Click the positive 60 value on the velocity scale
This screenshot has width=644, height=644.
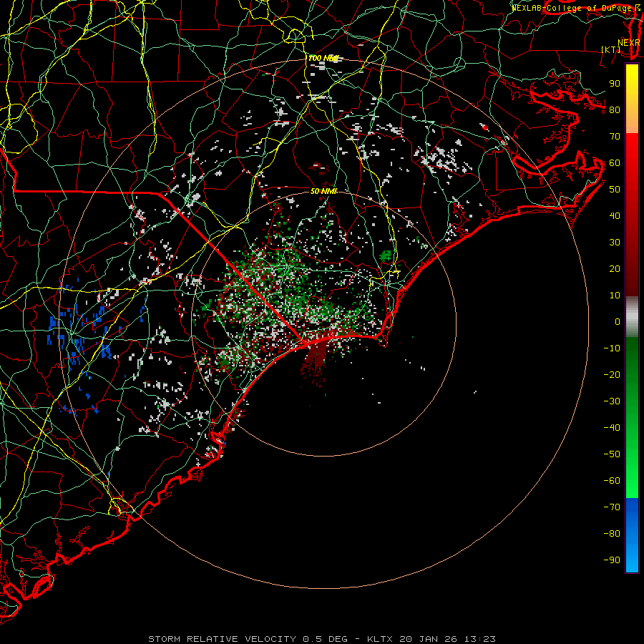pyautogui.click(x=615, y=162)
